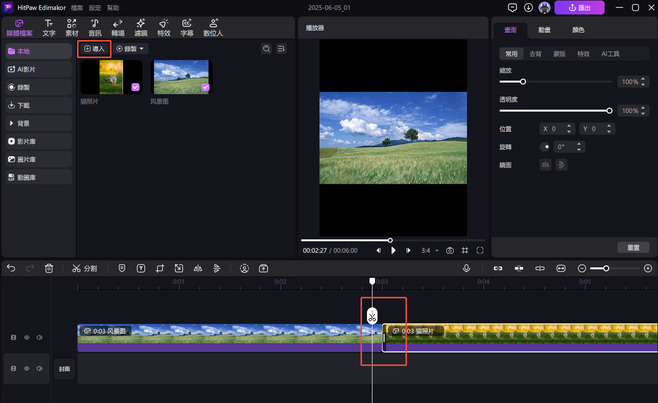This screenshot has width=658, height=403.
Task: Switch to the 動畫 properties tab
Action: pyautogui.click(x=544, y=30)
